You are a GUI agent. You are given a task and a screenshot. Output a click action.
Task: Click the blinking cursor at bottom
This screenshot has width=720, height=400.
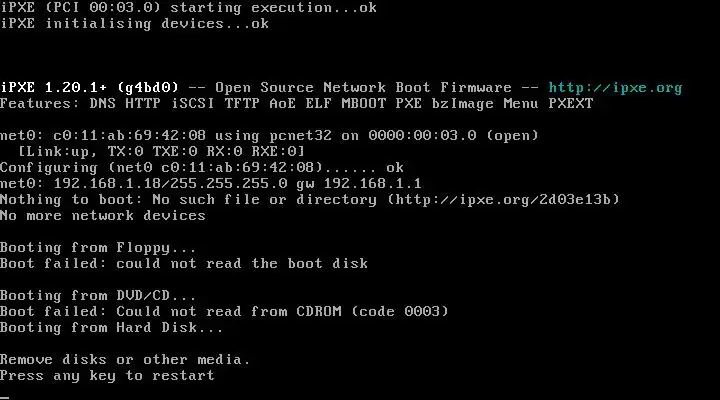click(x=4, y=394)
